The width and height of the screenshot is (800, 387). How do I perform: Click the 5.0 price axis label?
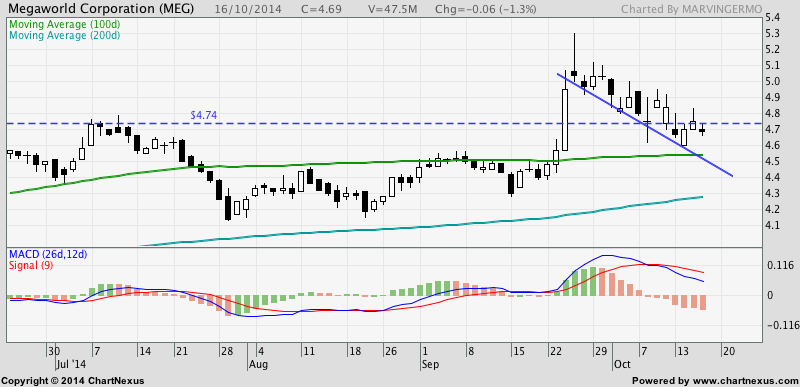coord(772,82)
